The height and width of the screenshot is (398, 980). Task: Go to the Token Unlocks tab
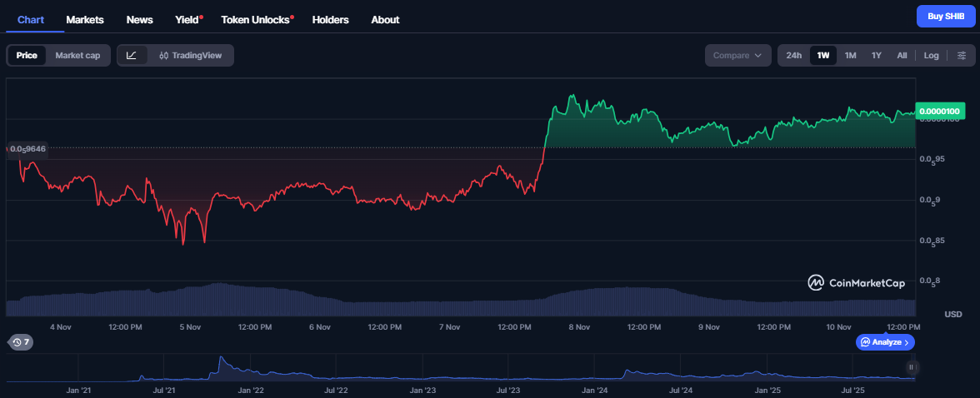pos(255,19)
